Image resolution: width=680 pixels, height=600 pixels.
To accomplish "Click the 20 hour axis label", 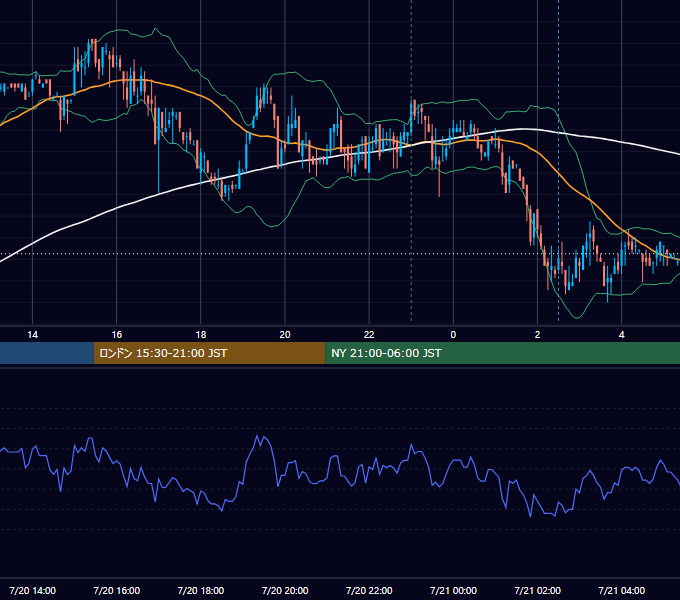I will (x=285, y=335).
